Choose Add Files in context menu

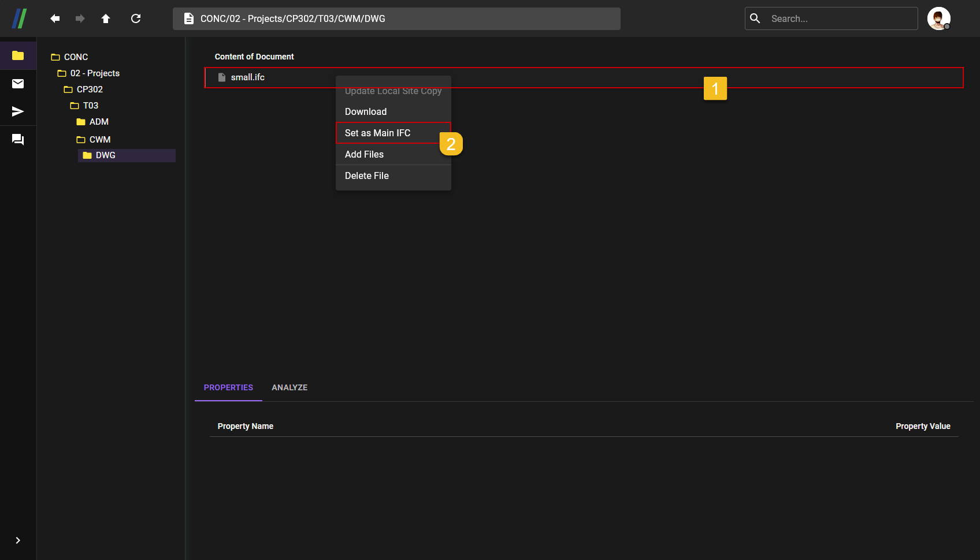point(365,154)
